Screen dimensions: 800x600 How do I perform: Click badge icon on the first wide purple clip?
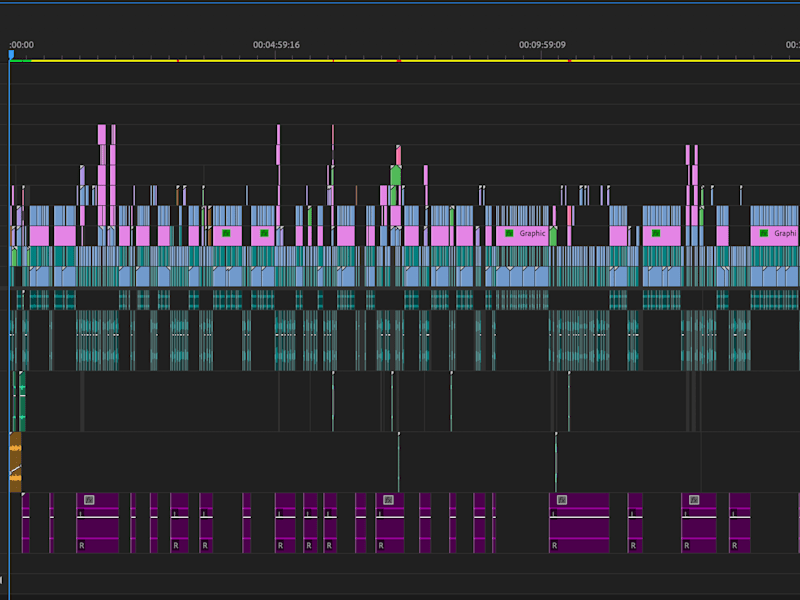click(89, 500)
